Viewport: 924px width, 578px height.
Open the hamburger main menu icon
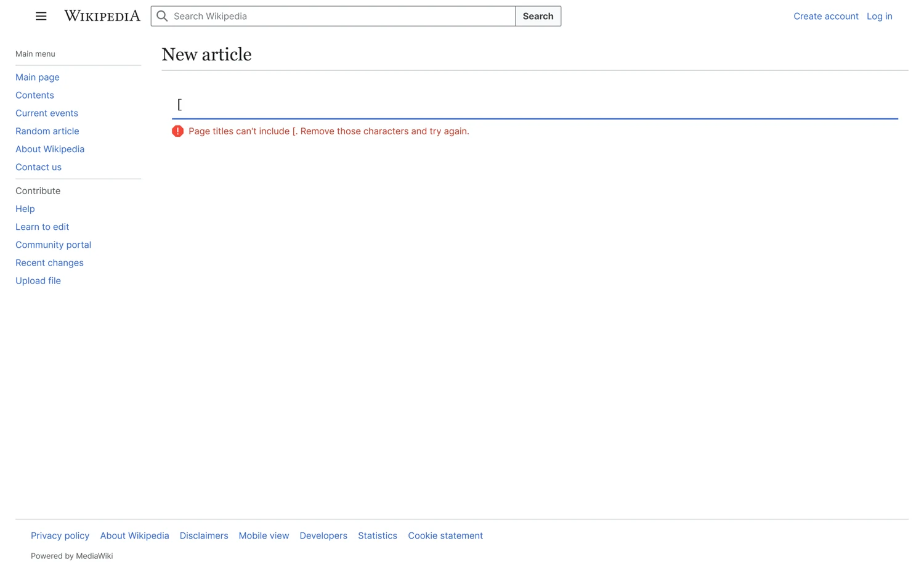coord(41,16)
